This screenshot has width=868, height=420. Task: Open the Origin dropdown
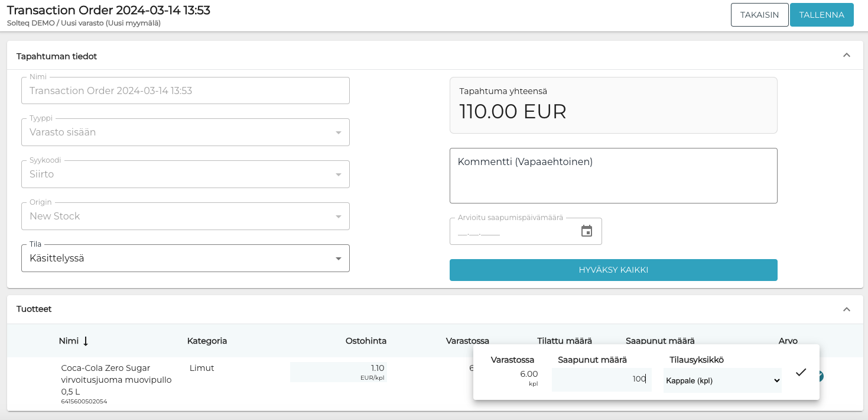coord(185,217)
